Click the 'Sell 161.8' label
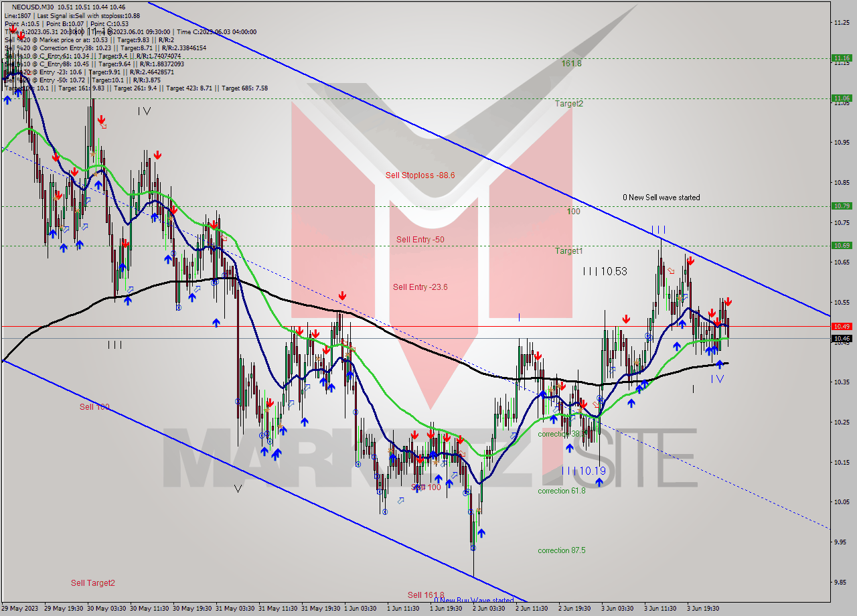This screenshot has width=857, height=616. click(x=426, y=595)
